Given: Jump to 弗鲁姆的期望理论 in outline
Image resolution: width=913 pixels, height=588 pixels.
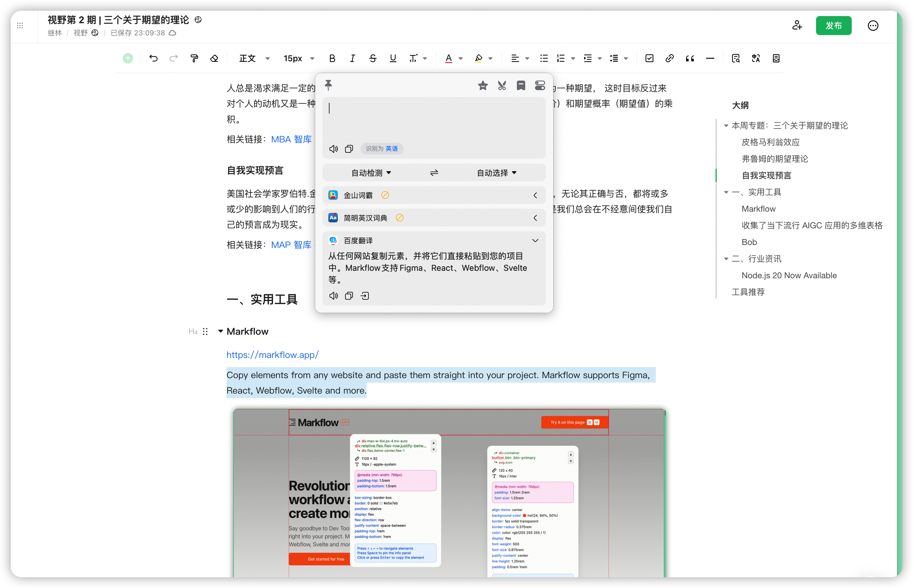Looking at the screenshot, I should (775, 159).
